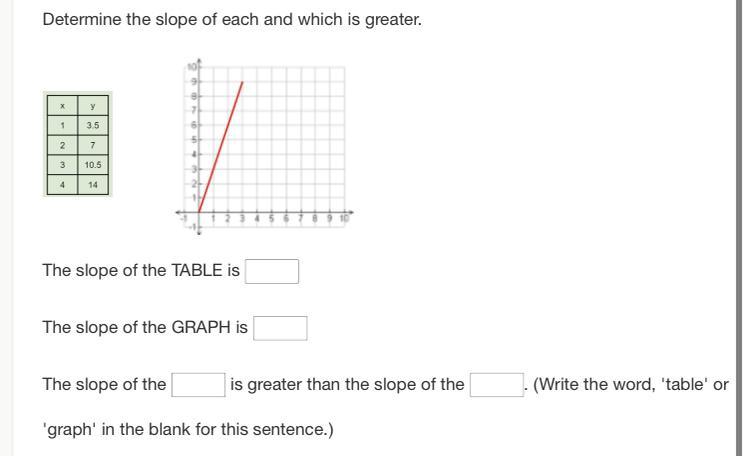Click the table cell showing 14
Screen dimensions: 748x456
pos(93,185)
